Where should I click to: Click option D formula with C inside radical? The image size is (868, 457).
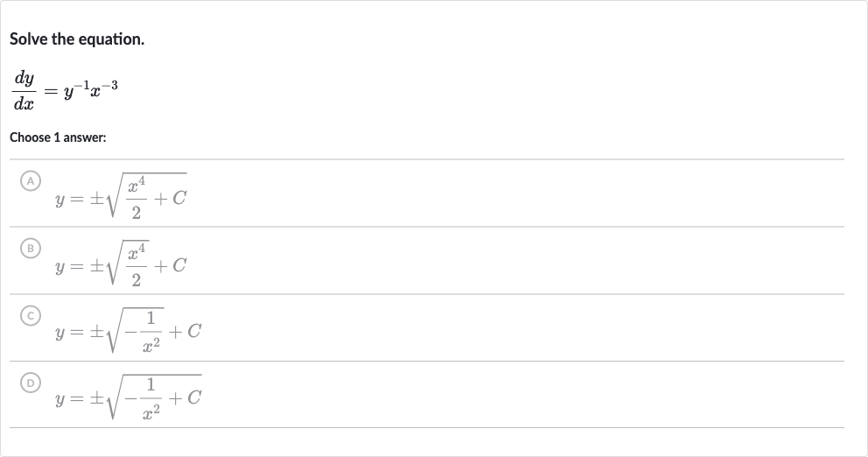128,397
